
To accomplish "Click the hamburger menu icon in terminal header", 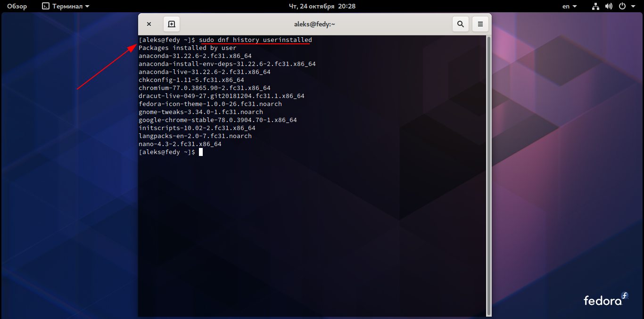I will pyautogui.click(x=480, y=24).
